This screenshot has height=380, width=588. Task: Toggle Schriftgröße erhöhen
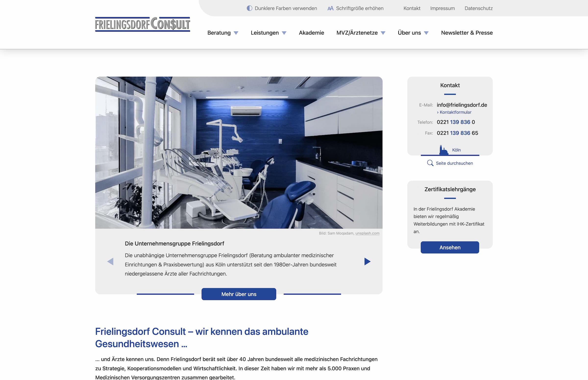355,8
